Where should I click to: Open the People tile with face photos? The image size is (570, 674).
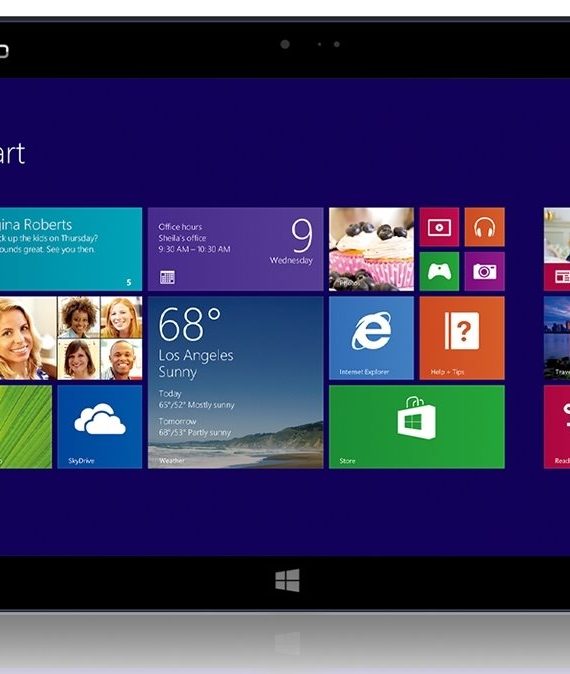tap(71, 338)
